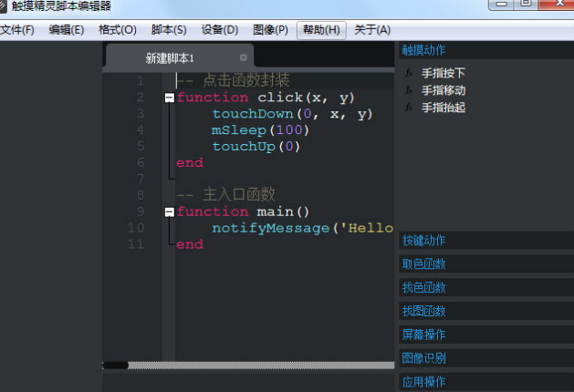Open the 文件(F) menu

tap(16, 29)
